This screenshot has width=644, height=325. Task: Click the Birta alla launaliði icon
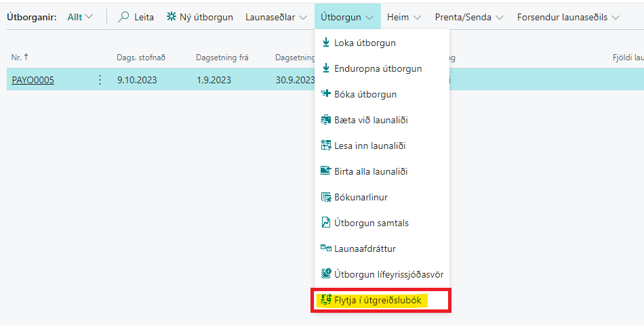325,171
